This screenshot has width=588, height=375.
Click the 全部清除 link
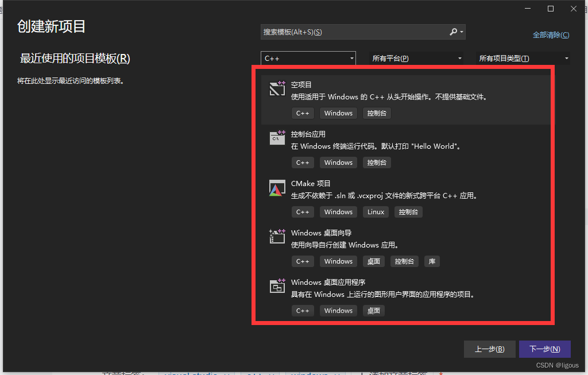click(x=551, y=35)
